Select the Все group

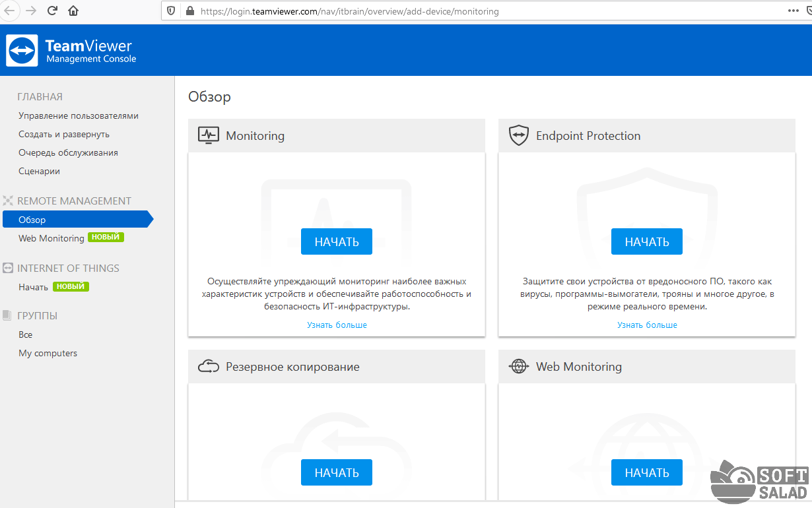[x=25, y=334]
